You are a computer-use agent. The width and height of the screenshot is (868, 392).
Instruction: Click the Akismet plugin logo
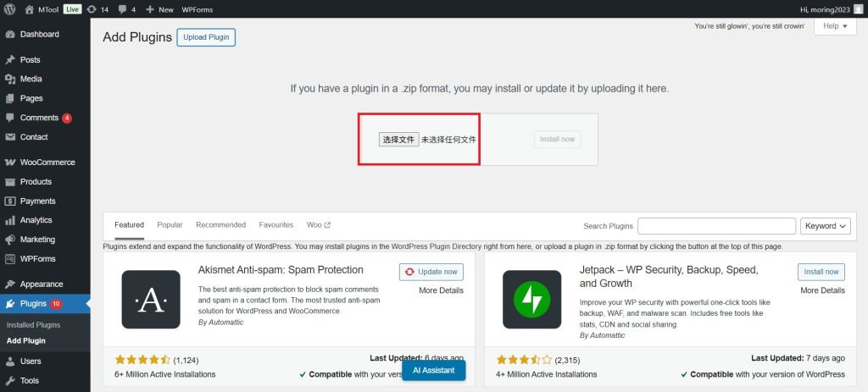151,299
